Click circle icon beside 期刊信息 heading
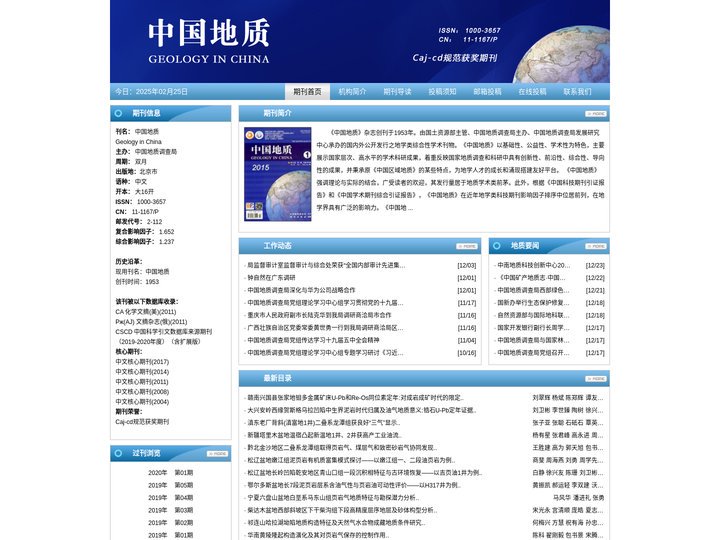Image resolution: width=720 pixels, height=540 pixels. [x=118, y=113]
